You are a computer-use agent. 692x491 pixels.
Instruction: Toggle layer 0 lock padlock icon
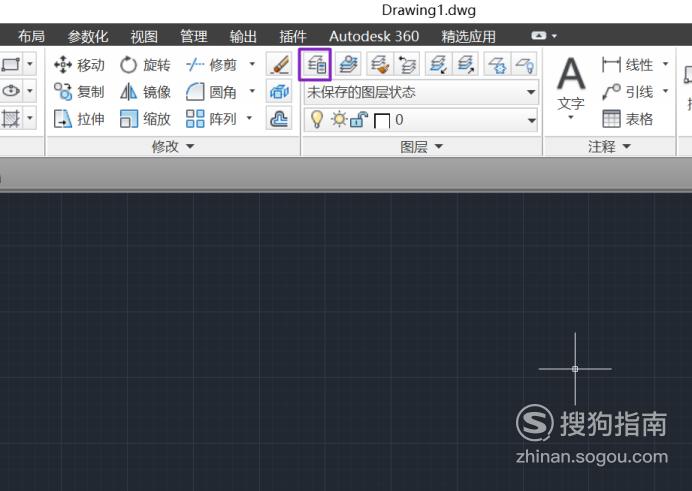coord(359,120)
